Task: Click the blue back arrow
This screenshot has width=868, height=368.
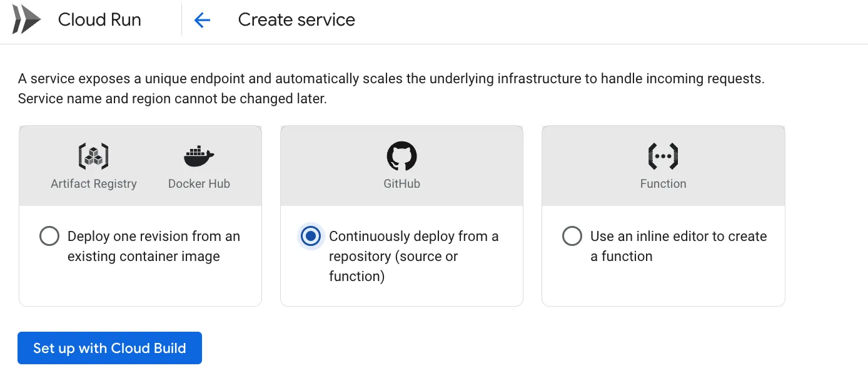Action: click(202, 19)
